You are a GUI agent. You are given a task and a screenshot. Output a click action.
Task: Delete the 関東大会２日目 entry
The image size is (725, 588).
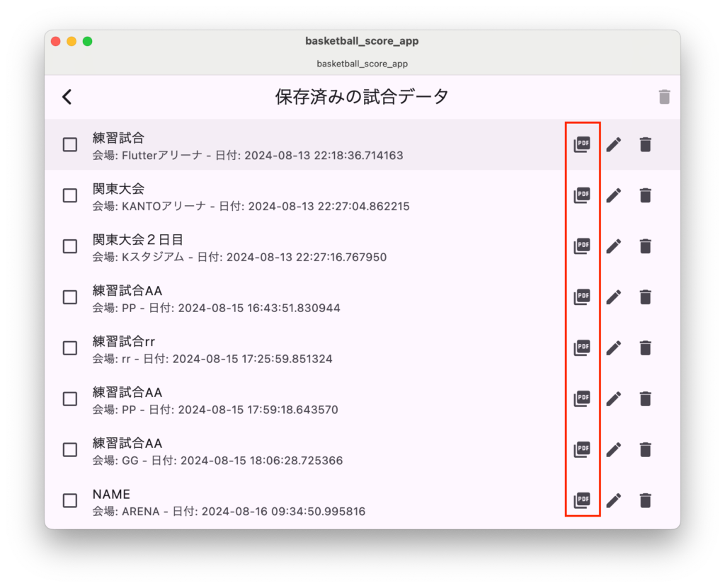(x=646, y=246)
